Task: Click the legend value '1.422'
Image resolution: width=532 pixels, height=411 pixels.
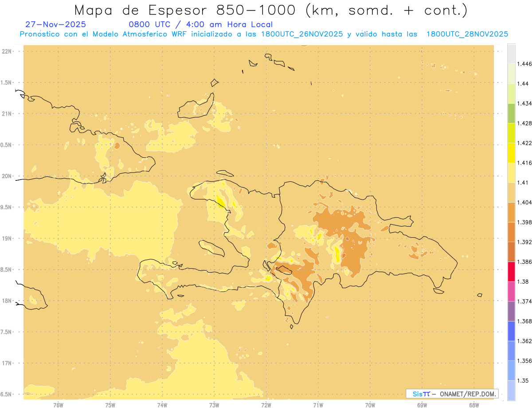Action: 524,143
